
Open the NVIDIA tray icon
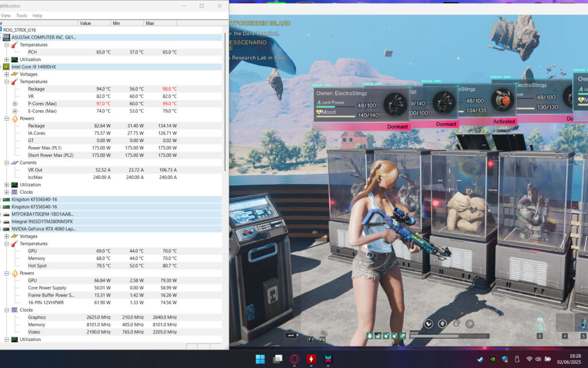[x=493, y=359]
